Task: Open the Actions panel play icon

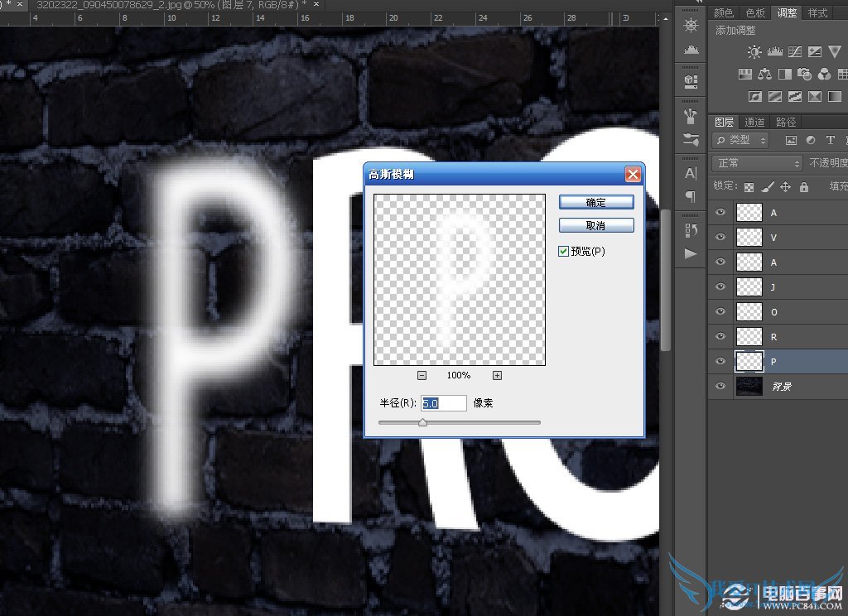Action: click(x=691, y=253)
